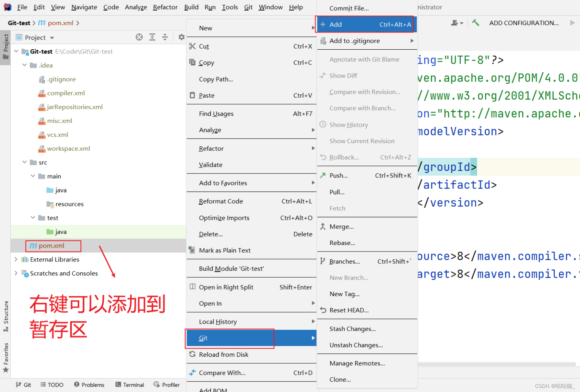Toggle the Structure panel in the left sidebar
580x392 pixels.
[6, 314]
